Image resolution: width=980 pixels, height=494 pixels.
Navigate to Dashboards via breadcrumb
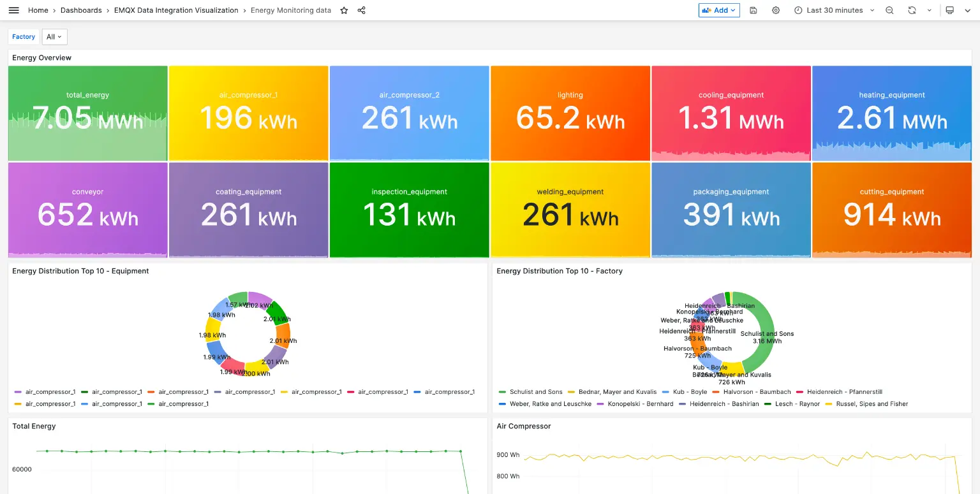point(82,10)
